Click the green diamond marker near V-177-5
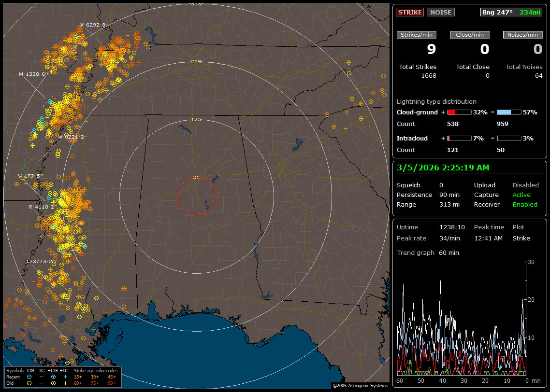Viewport: 550px width, 392px height. pyautogui.click(x=32, y=168)
